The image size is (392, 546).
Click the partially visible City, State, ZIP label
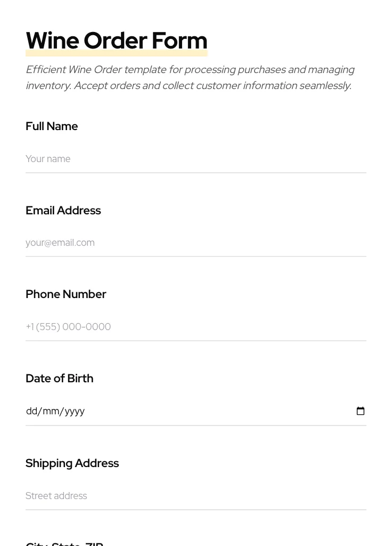point(64,543)
